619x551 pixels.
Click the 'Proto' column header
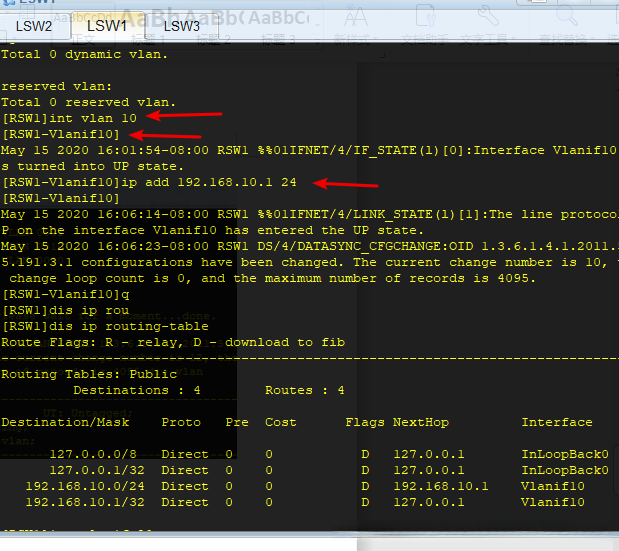[x=181, y=422]
